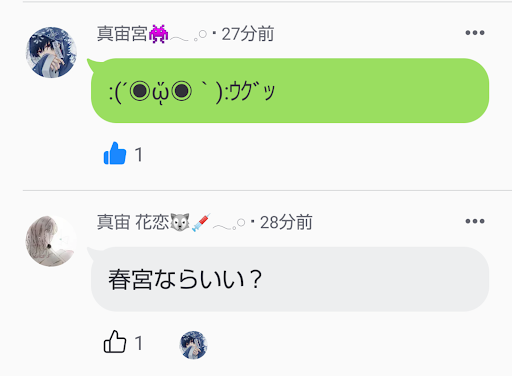Click the 28分前 timestamp
The image size is (512, 376).
pyautogui.click(x=286, y=222)
